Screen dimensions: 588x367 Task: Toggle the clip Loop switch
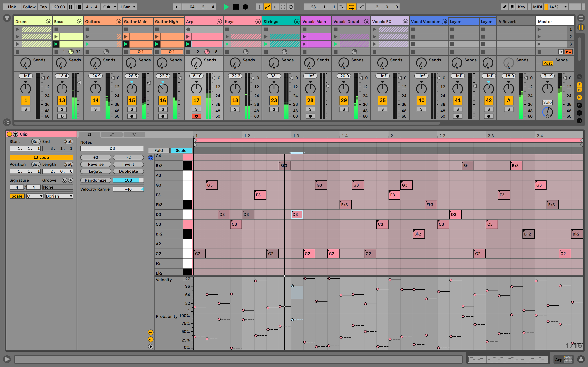[x=42, y=157]
